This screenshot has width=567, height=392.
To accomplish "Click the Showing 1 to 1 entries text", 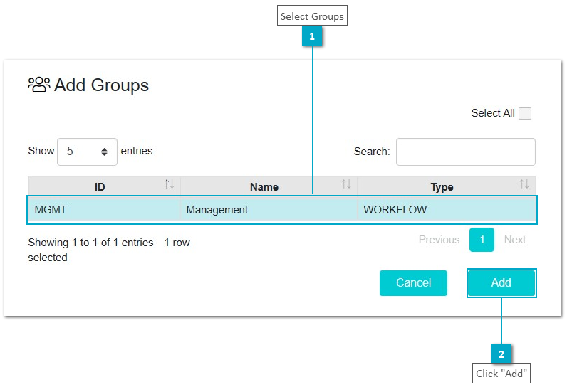I will 90,243.
